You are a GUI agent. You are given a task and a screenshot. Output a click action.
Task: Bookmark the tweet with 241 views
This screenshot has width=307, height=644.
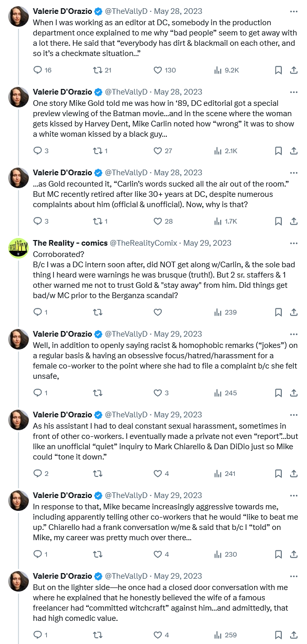[x=278, y=473]
